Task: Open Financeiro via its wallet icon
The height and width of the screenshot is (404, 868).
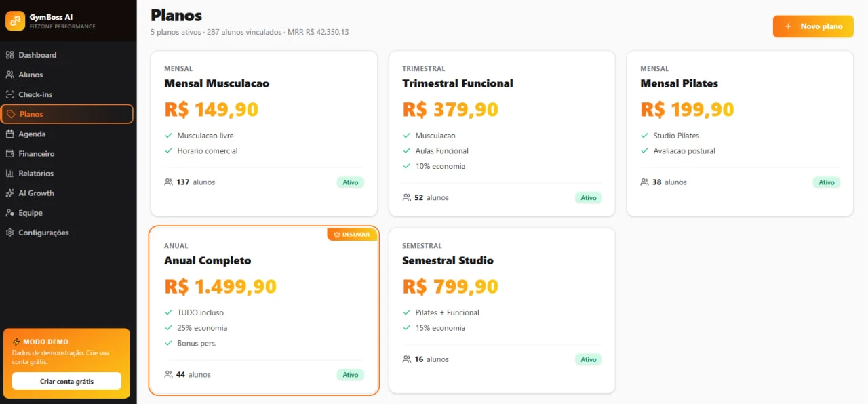Action: tap(9, 153)
